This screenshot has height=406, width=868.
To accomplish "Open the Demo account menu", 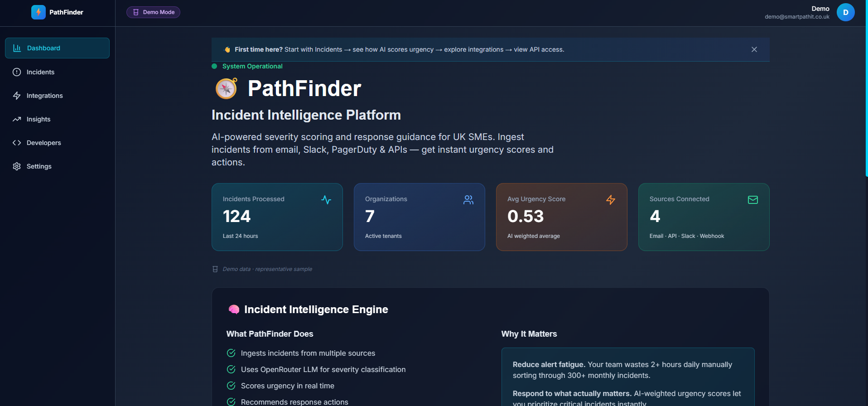I will tap(797, 12).
